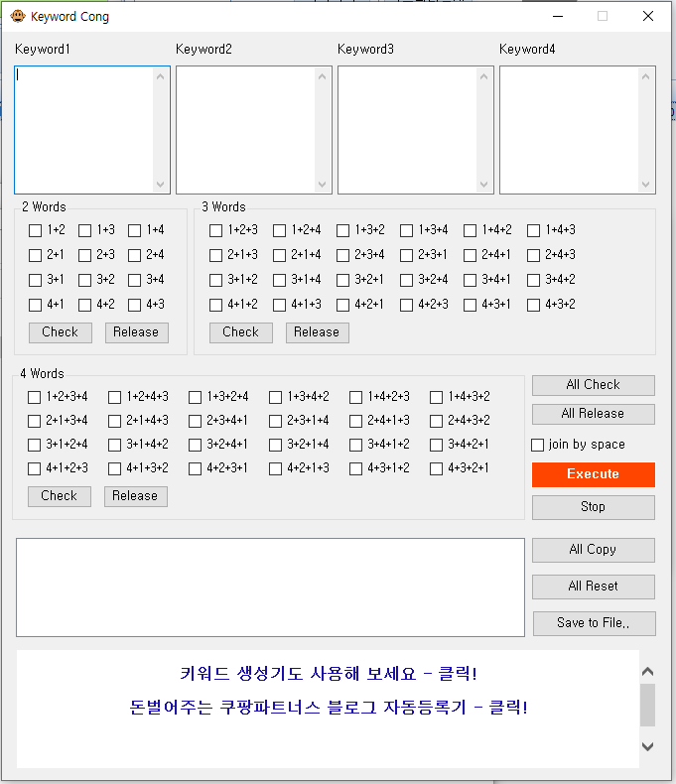Click the All Reset button

point(593,587)
